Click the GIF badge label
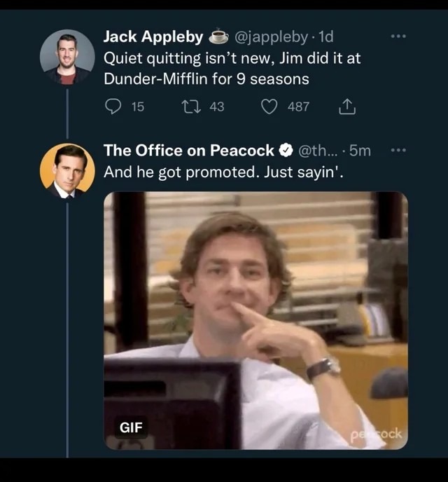Screen dimensions: 448x482 (x=132, y=427)
